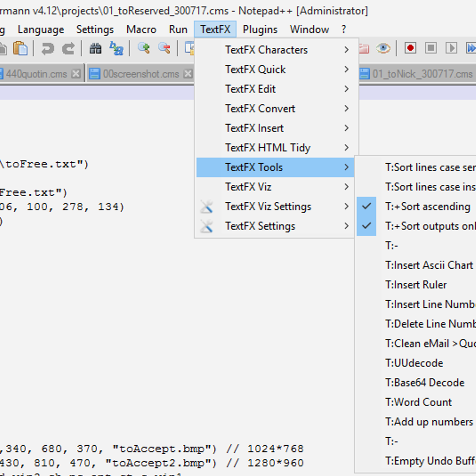Click the eye monitoring toolbar icon
Viewport: 476px width, 476px height.
[x=383, y=48]
